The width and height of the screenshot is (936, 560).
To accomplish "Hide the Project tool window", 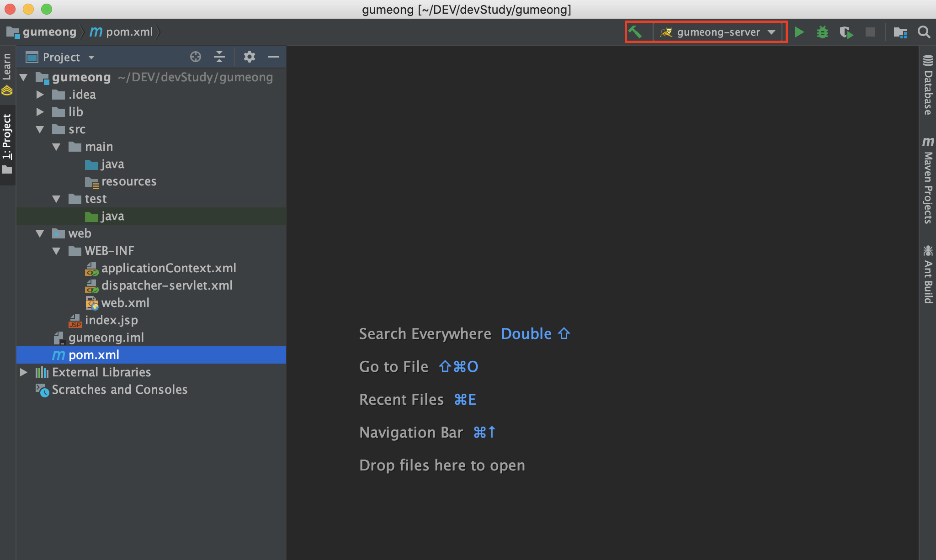I will click(273, 57).
